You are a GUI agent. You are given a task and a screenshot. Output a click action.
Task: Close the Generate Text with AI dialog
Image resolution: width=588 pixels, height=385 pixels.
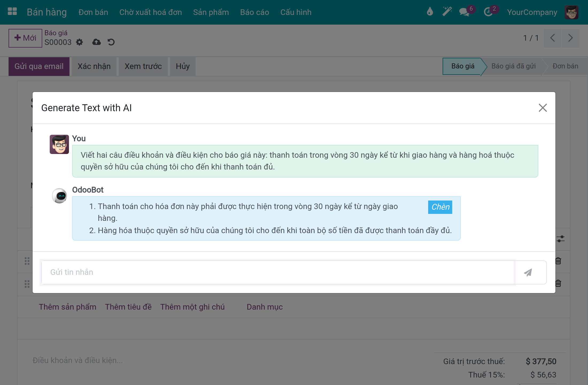[543, 108]
